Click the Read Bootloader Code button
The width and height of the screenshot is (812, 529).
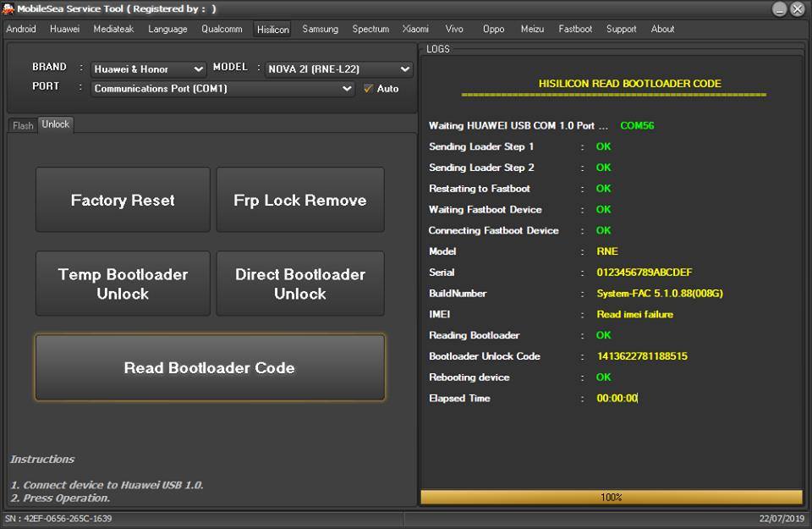point(210,368)
